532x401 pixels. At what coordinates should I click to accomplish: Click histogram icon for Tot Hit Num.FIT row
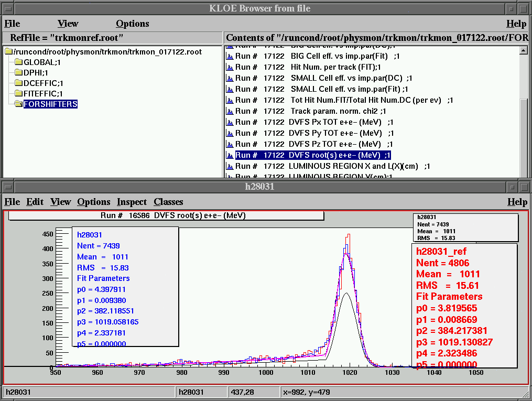pos(230,100)
